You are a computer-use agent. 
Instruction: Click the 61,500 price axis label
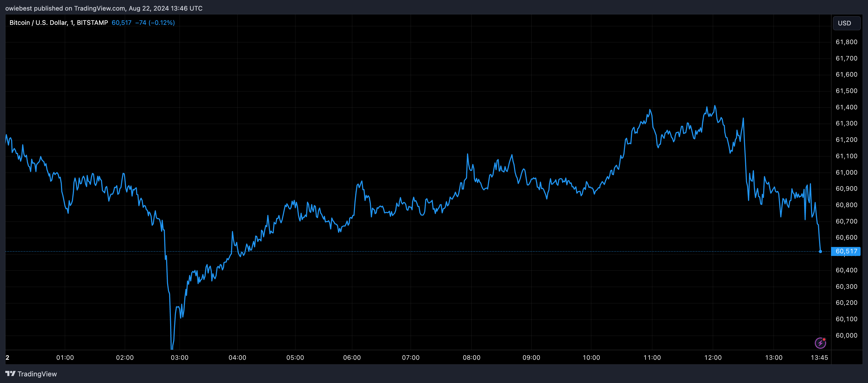click(x=846, y=91)
